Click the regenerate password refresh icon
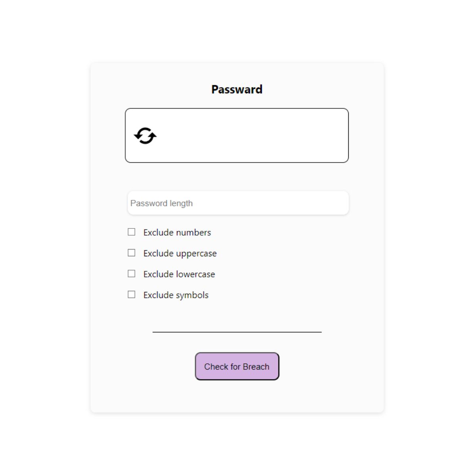The image size is (476, 476). tap(145, 136)
